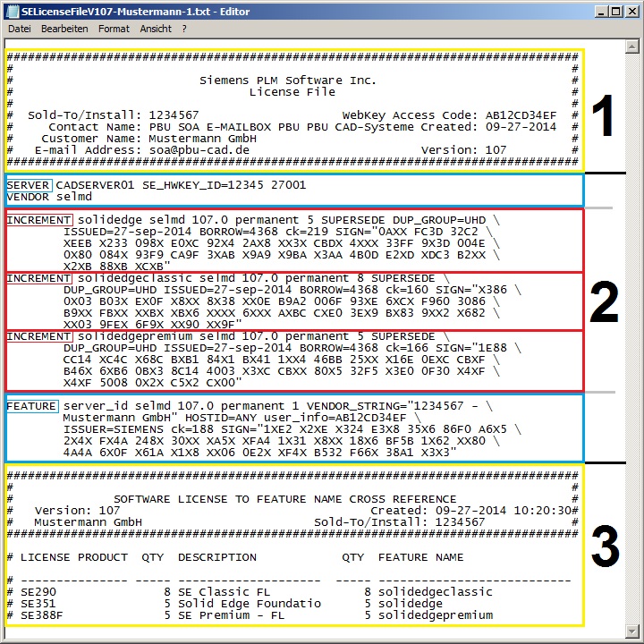Image resolution: width=644 pixels, height=644 pixels.
Task: Click the hostname CADSERVER01
Action: click(x=95, y=185)
